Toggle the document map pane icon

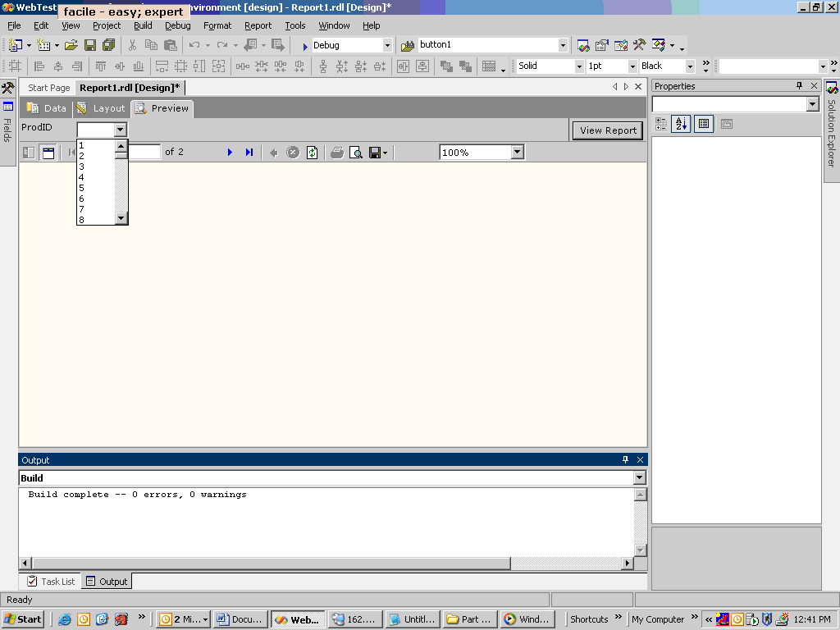(x=29, y=153)
